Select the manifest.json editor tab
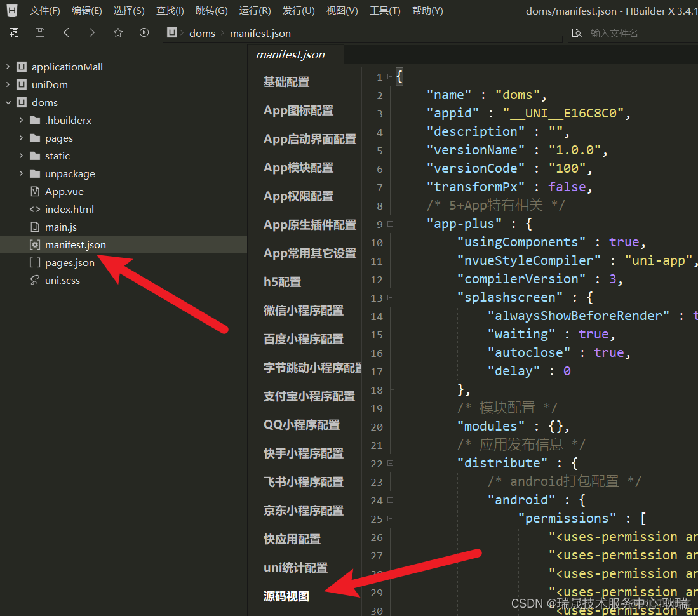This screenshot has height=616, width=698. 290,55
